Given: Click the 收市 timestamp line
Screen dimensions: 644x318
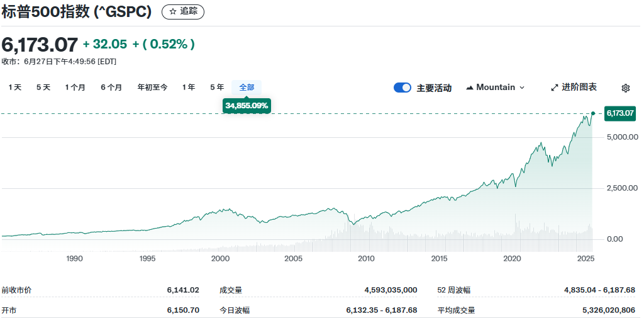Looking at the screenshot, I should [58, 61].
